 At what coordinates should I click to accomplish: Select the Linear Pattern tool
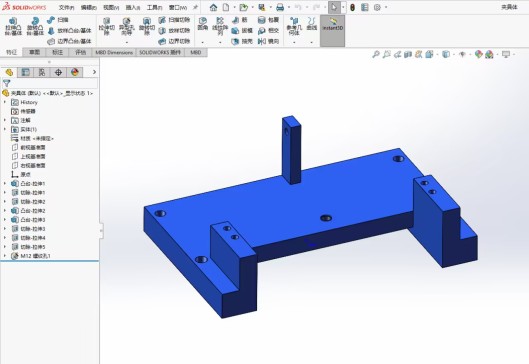[220, 27]
